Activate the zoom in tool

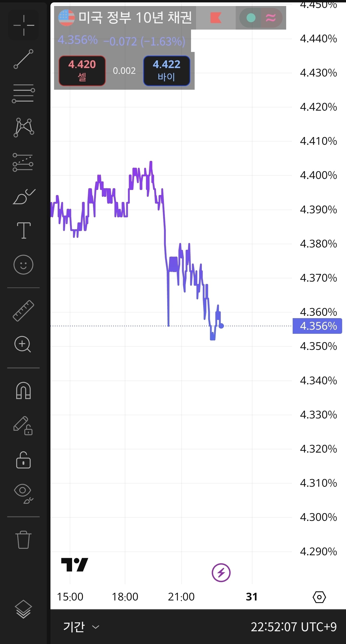(23, 344)
